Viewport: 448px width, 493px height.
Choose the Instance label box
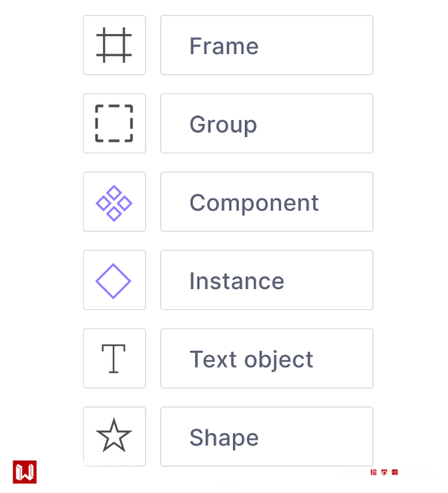tap(266, 280)
